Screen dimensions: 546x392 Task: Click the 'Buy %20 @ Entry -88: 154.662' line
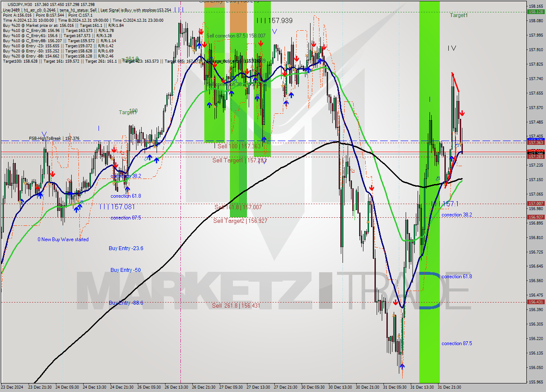click(58, 56)
